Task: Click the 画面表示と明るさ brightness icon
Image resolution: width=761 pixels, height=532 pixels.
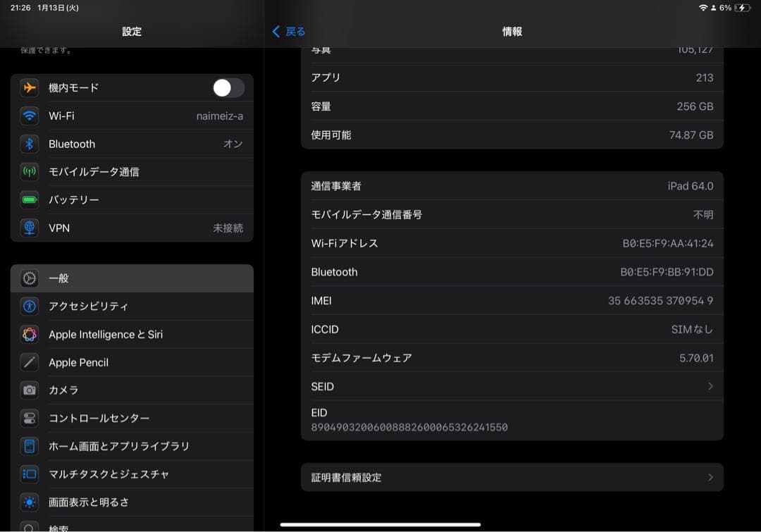Action: point(29,502)
